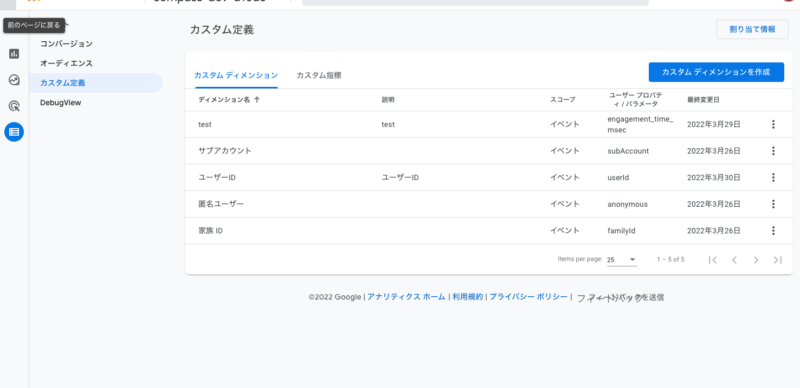Open the Advertising cursor icon in sidebar
The image size is (800, 388).
point(14,106)
